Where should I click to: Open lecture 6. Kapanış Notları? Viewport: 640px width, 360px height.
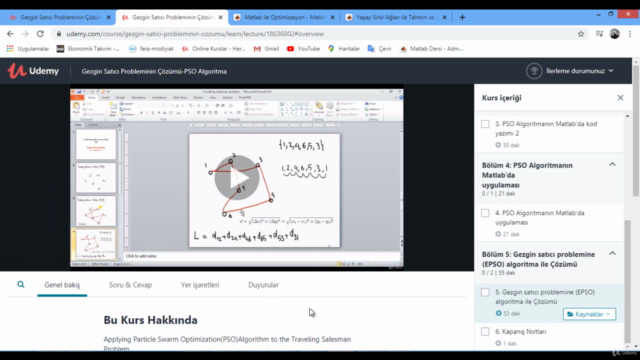(x=520, y=331)
